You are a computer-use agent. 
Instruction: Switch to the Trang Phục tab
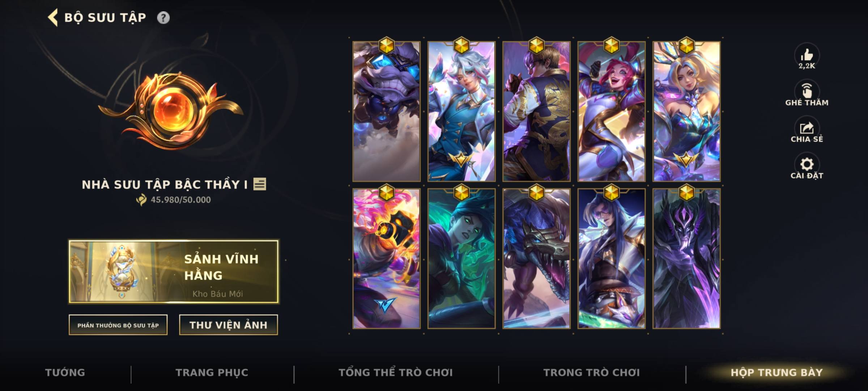212,372
